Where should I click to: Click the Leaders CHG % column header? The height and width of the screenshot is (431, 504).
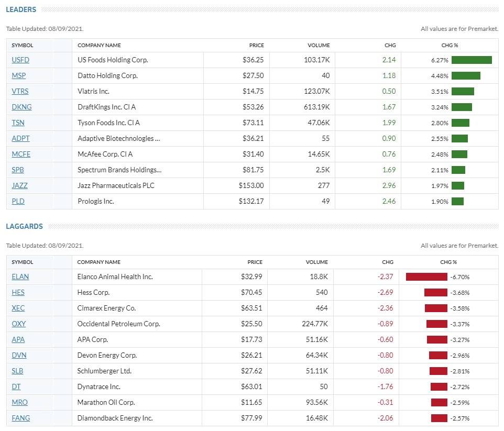coord(450,46)
